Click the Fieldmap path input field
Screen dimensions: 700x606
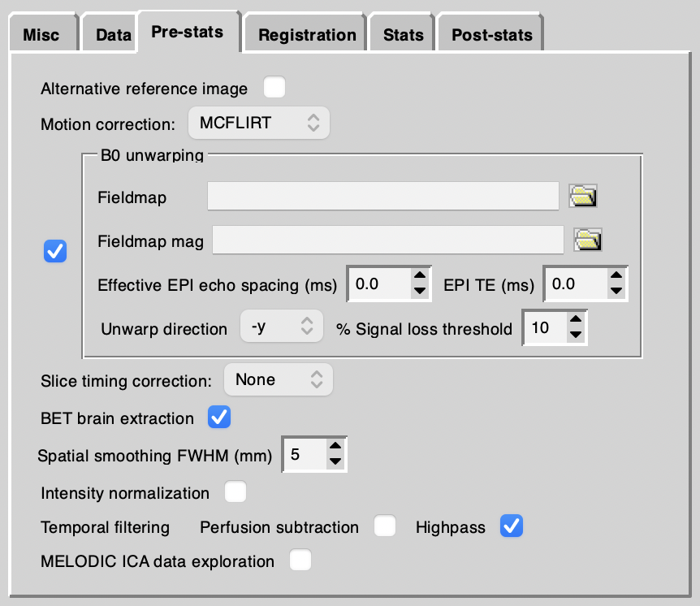[382, 197]
